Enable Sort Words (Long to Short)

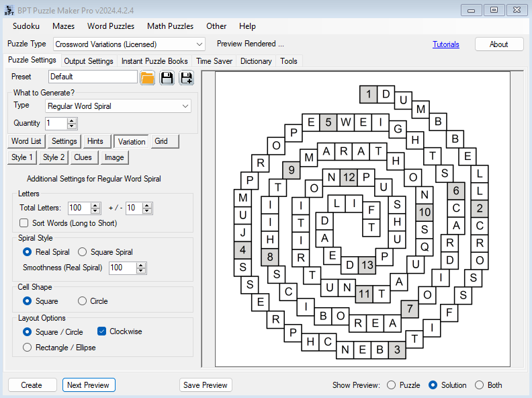tap(24, 223)
